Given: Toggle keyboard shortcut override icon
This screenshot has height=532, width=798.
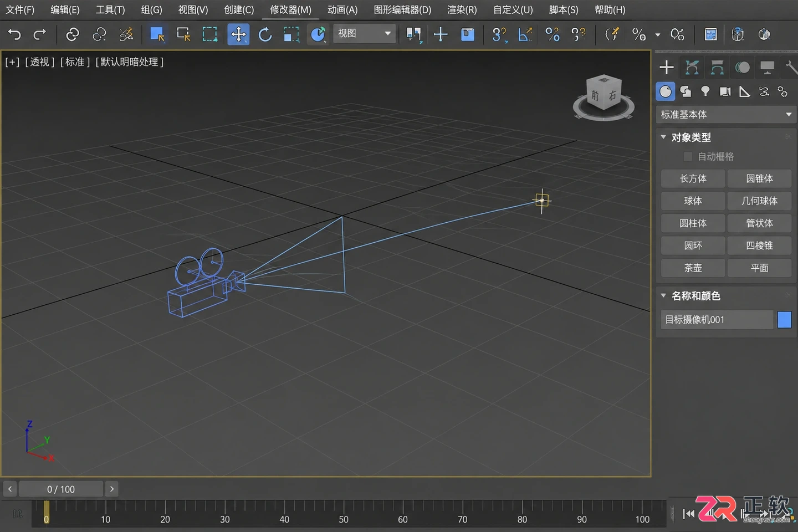Looking at the screenshot, I should (x=468, y=34).
